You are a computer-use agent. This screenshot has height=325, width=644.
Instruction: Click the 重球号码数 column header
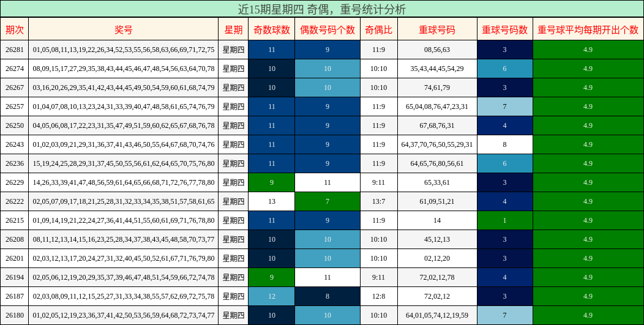point(505,29)
